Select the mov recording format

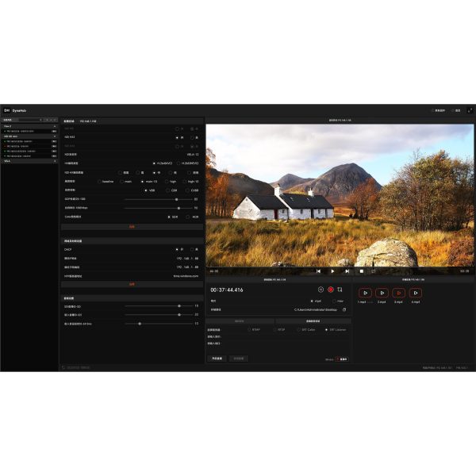tap(333, 301)
